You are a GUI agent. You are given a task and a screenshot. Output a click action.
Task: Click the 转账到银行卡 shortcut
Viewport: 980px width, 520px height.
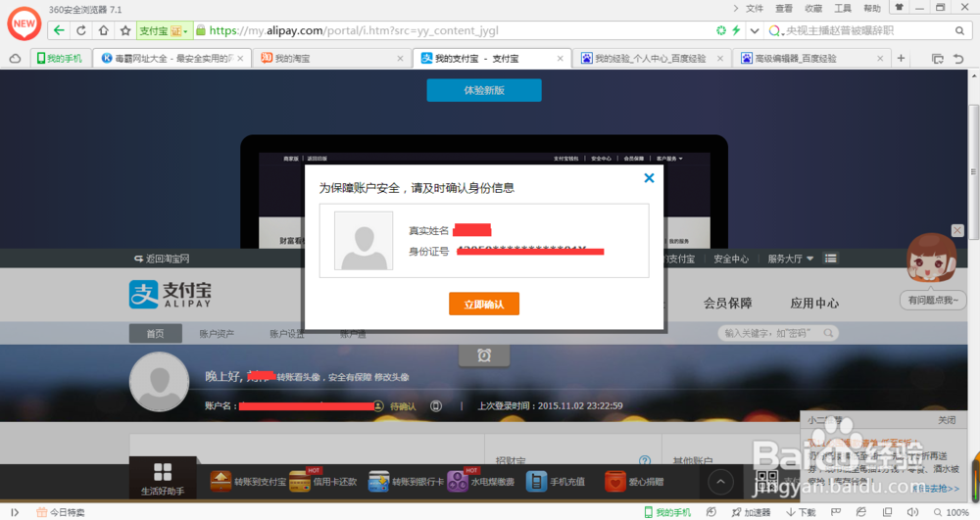pyautogui.click(x=407, y=481)
